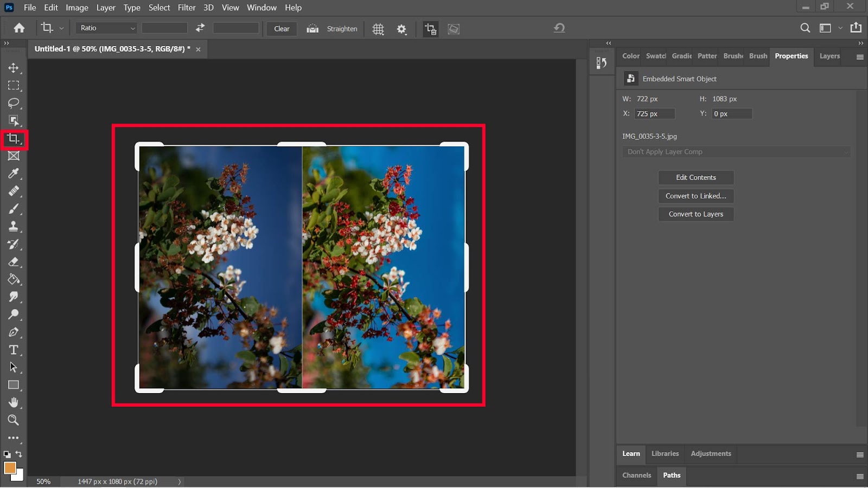Select the Move tool
This screenshot has width=868, height=488.
point(14,68)
